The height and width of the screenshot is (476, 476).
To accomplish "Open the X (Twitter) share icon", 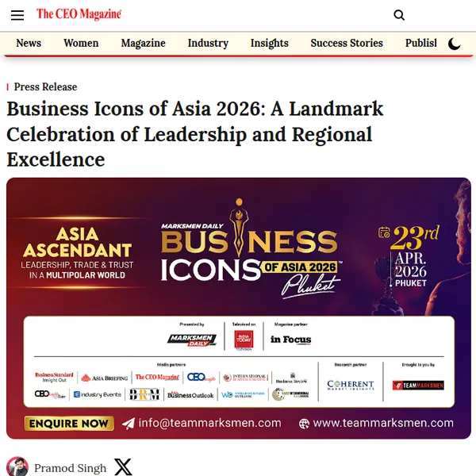I will (123, 467).
